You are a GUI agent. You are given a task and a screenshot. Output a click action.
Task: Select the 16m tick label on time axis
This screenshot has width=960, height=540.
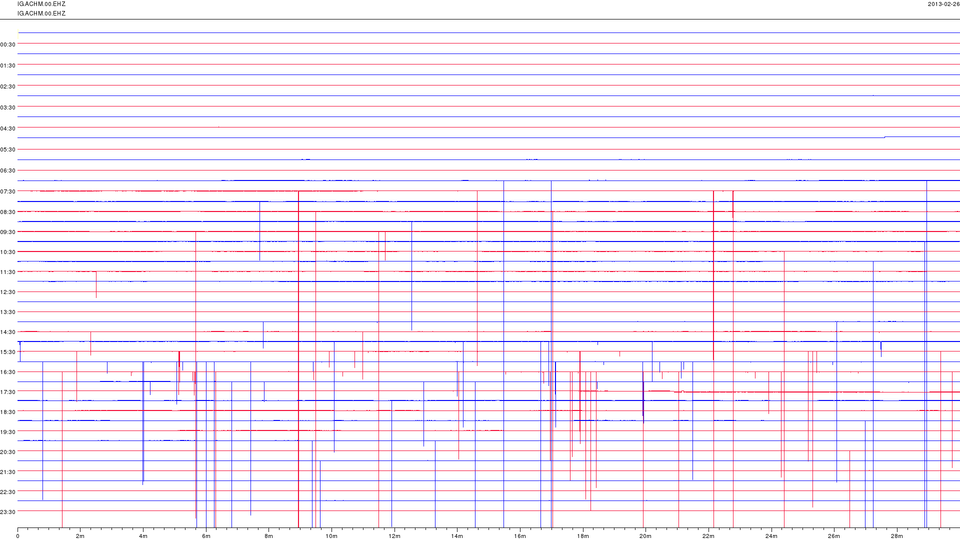pyautogui.click(x=519, y=536)
